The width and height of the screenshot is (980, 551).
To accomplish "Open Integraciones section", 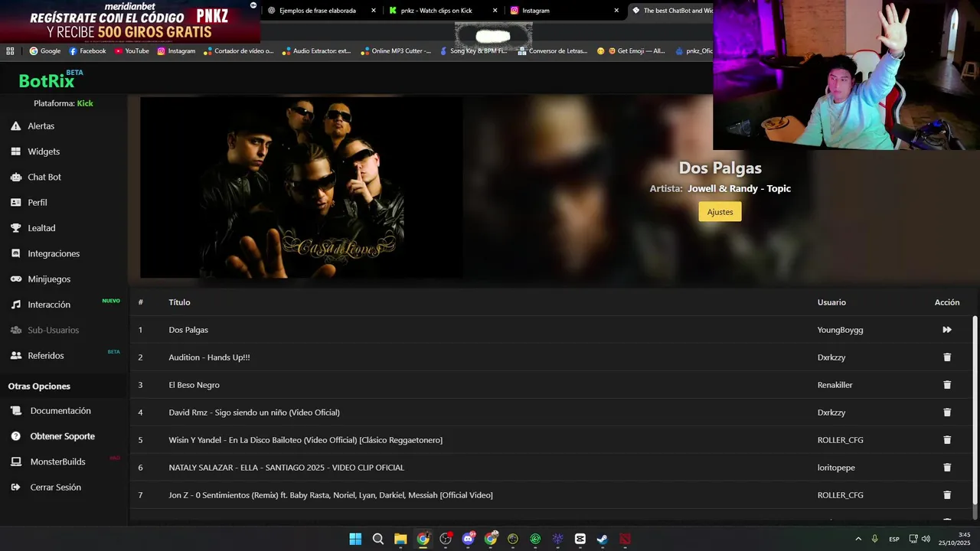I will point(54,253).
